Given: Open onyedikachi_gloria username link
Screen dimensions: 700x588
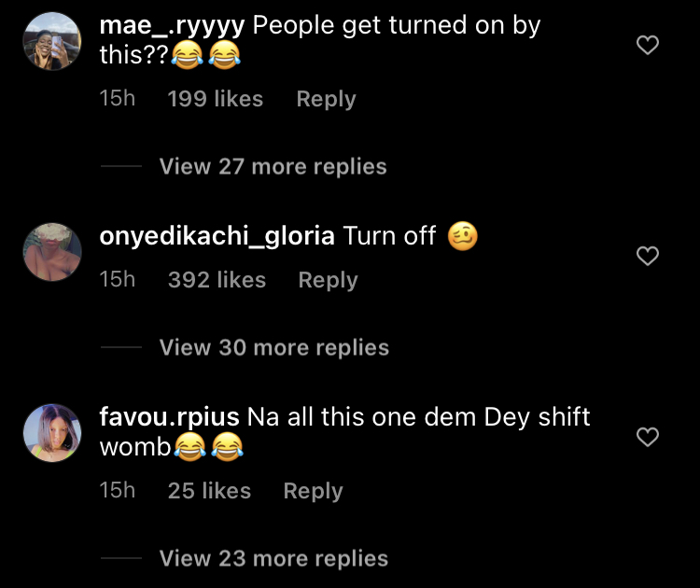Looking at the screenshot, I should pos(217,236).
